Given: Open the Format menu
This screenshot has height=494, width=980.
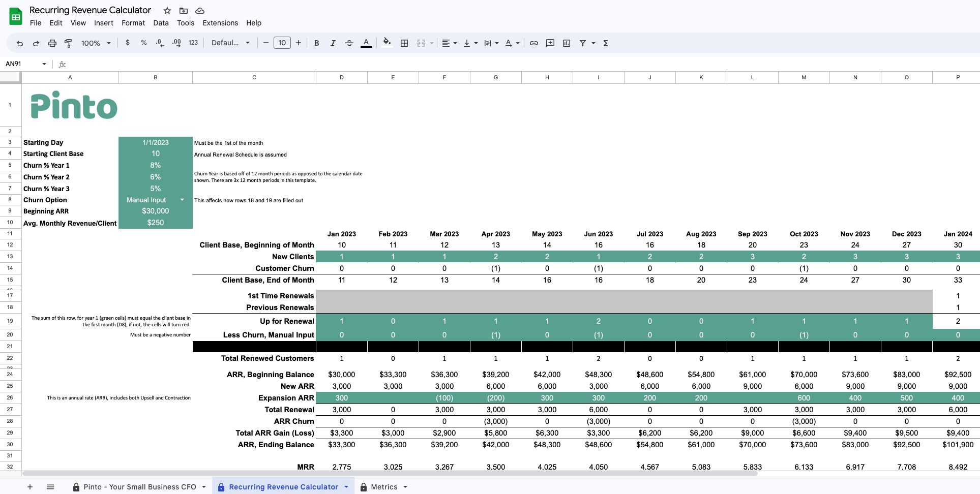Looking at the screenshot, I should tap(133, 23).
